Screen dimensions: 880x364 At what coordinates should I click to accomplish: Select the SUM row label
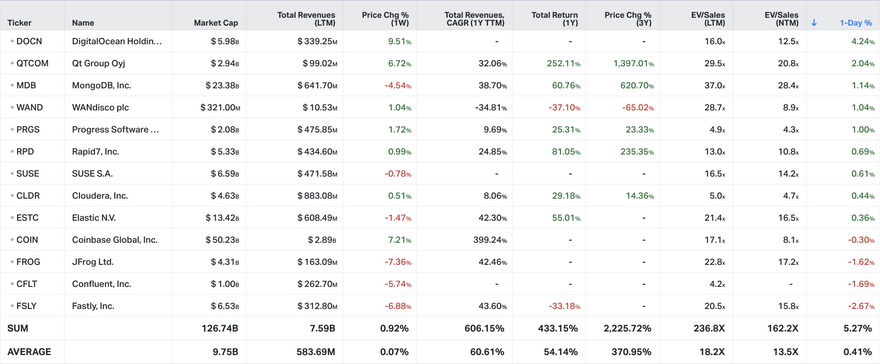pos(17,328)
